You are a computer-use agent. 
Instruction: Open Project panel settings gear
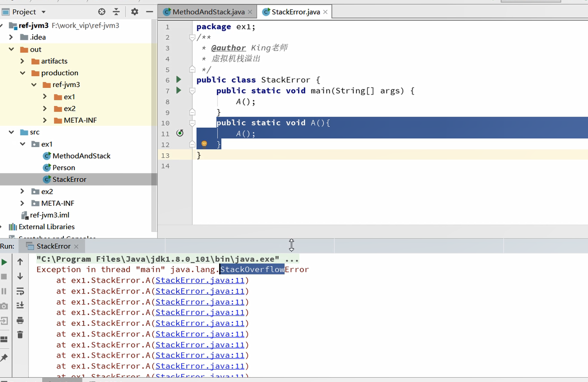coord(135,11)
